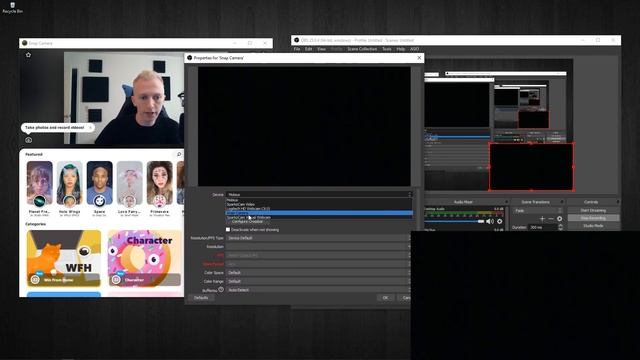Toggle 'Deactivate when not showing' checkbox
The image size is (640, 360).
pyautogui.click(x=228, y=230)
